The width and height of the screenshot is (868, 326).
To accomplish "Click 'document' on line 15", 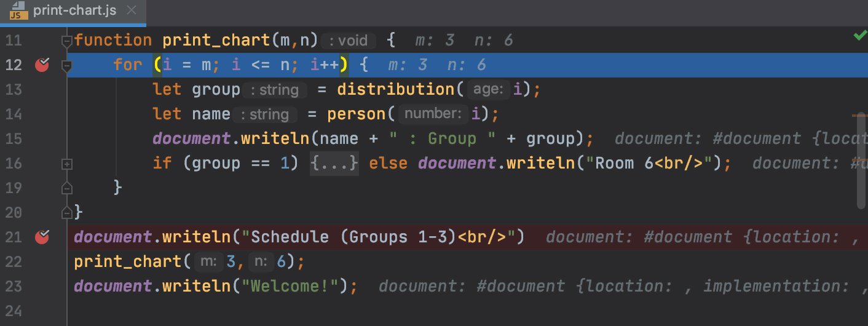I will (x=192, y=138).
